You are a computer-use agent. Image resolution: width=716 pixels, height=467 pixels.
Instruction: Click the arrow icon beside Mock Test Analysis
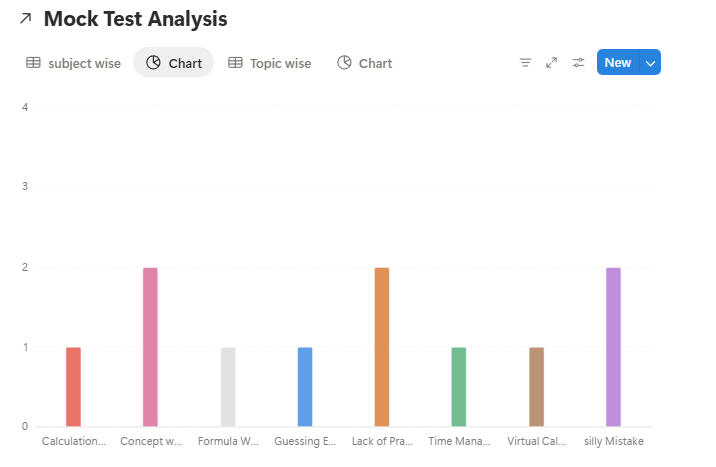26,19
